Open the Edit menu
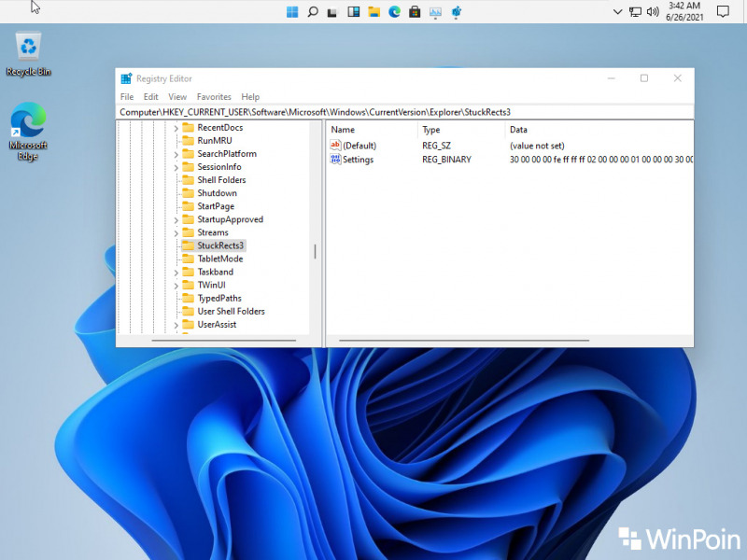The width and height of the screenshot is (747, 560). click(x=151, y=97)
